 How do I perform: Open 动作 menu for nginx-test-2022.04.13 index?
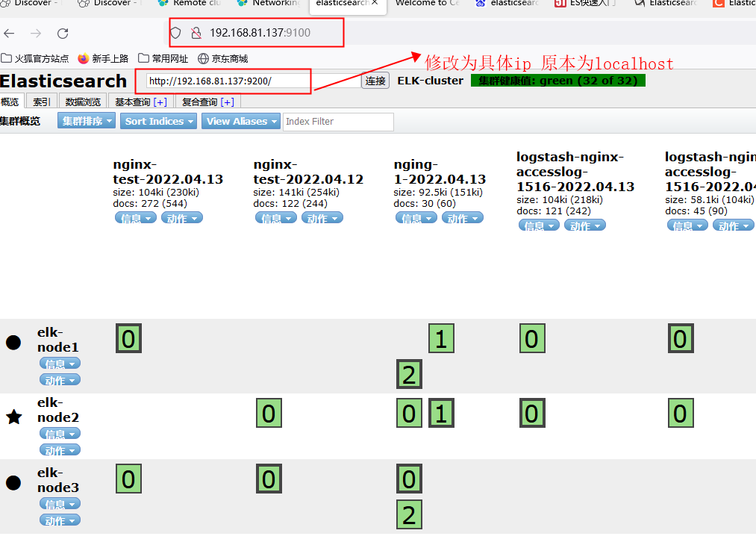coord(182,218)
